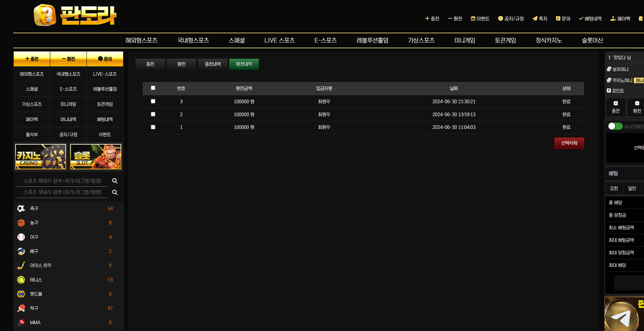Click the search icon for overseas sports search
The height and width of the screenshot is (331, 644).
pyautogui.click(x=115, y=181)
